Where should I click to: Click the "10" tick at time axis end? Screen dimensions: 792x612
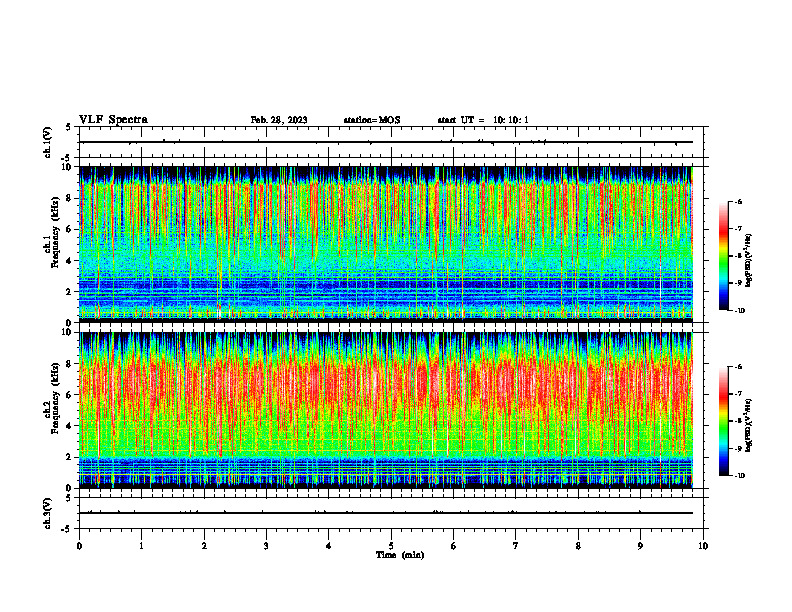pos(703,546)
